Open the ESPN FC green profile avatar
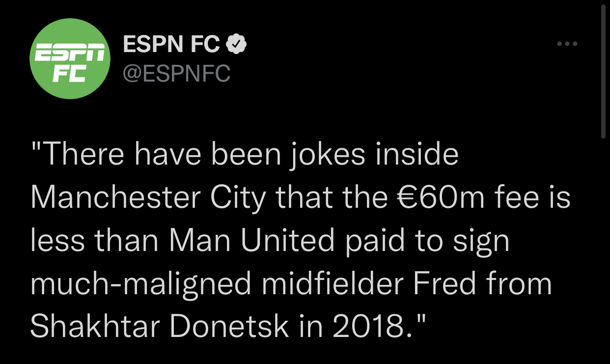 70,59
